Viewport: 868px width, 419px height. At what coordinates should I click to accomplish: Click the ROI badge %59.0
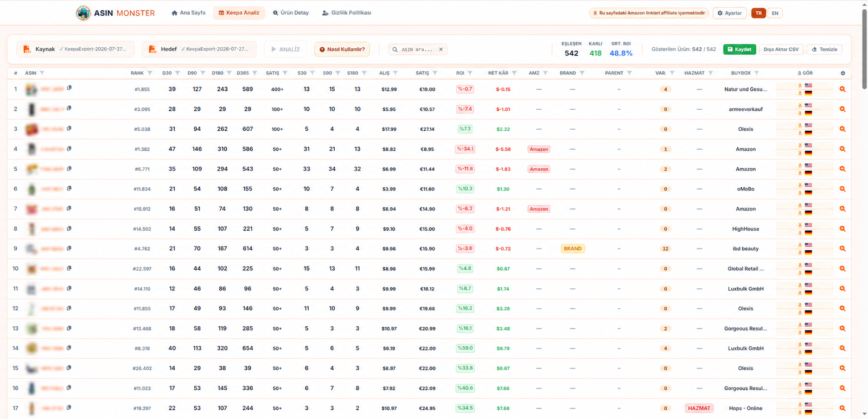point(465,348)
